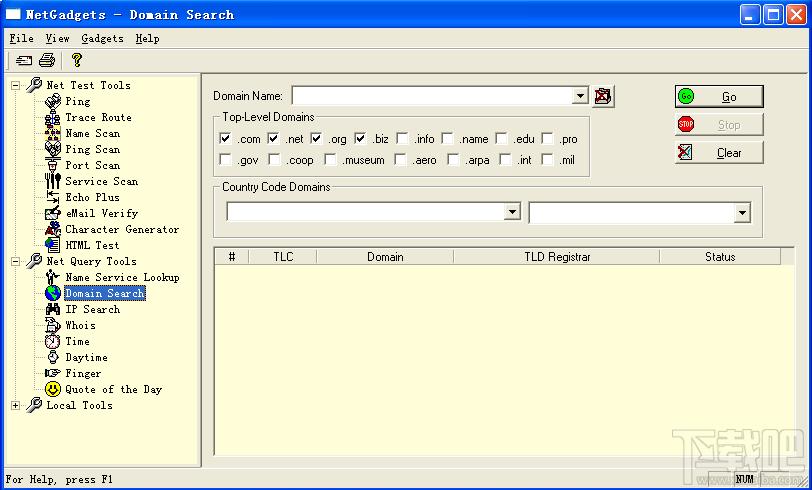The height and width of the screenshot is (490, 812).
Task: Open the Daytime watch icon
Action: click(53, 357)
